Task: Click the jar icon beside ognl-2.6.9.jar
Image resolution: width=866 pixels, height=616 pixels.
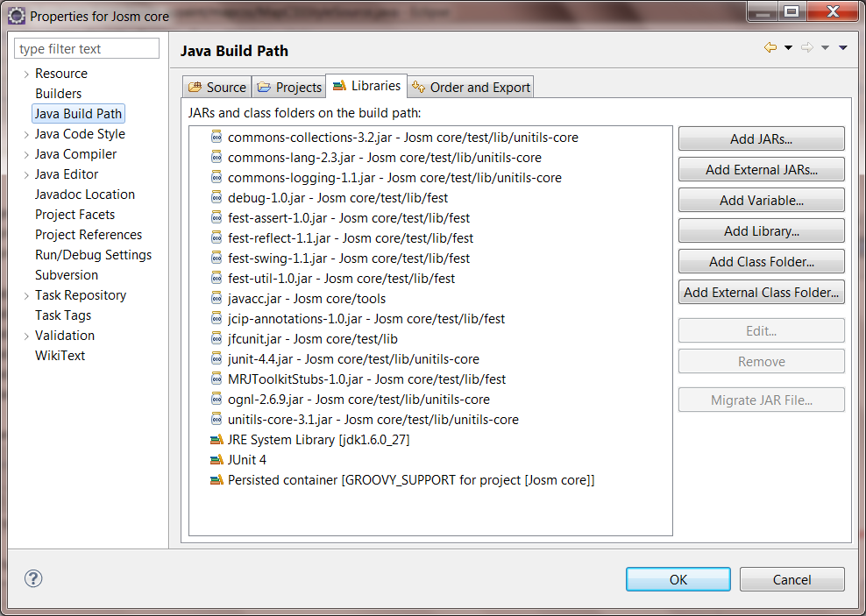Action: pos(216,400)
